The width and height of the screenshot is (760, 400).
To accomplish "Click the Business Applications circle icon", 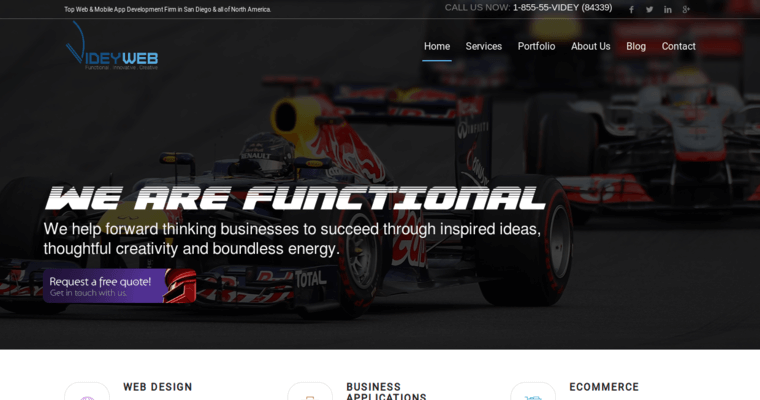I will point(310,394).
